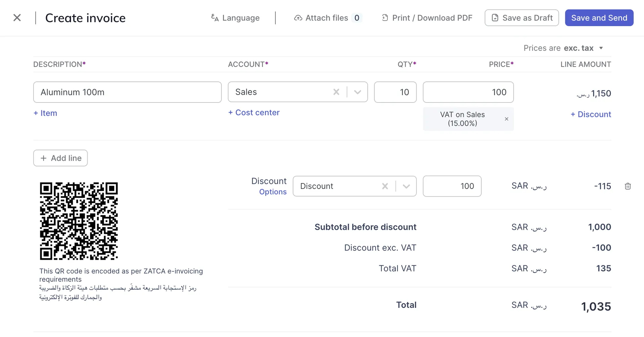Click Save as Draft
Viewport: 644px width, 337px height.
click(x=522, y=18)
